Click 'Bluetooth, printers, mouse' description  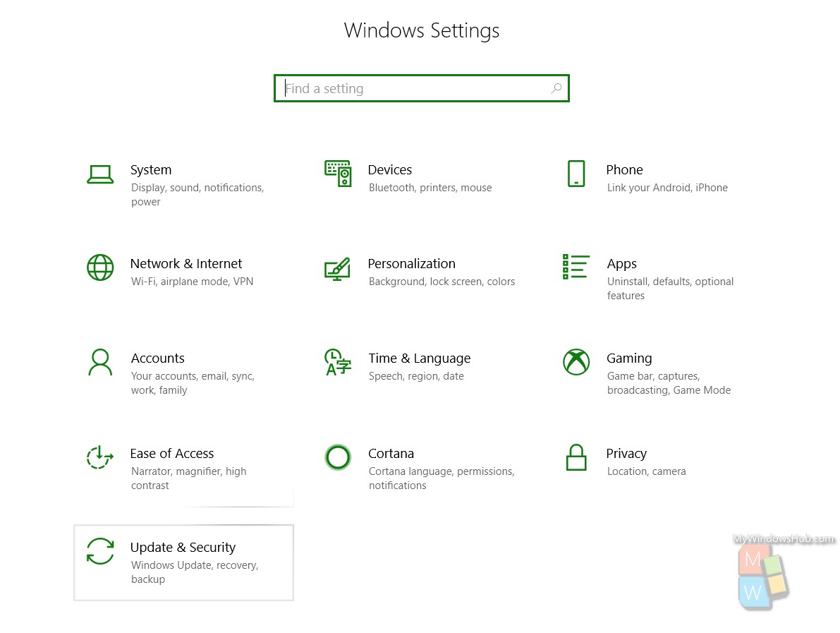pos(430,188)
